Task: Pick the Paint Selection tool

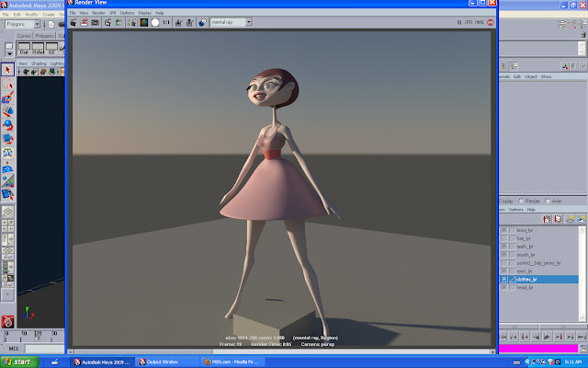Action: [x=7, y=98]
